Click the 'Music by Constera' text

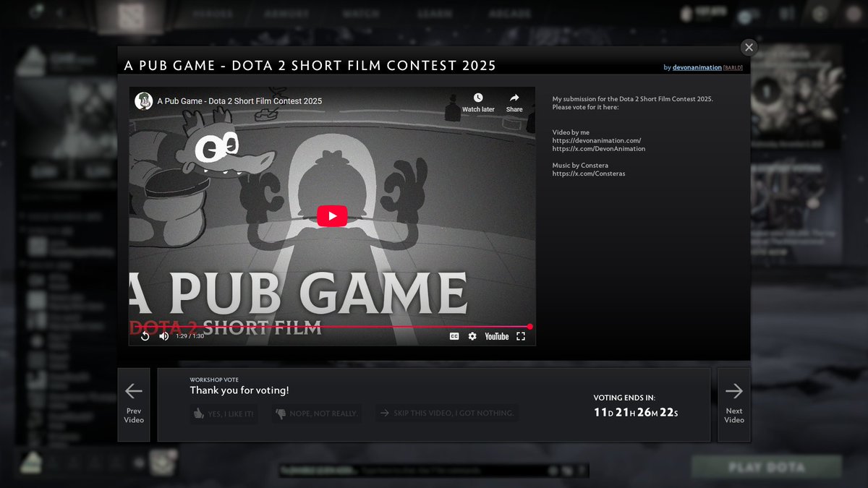(580, 166)
